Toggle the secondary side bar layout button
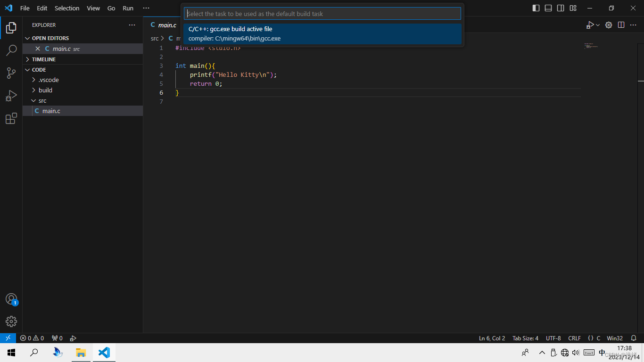644x362 pixels. coord(561,8)
